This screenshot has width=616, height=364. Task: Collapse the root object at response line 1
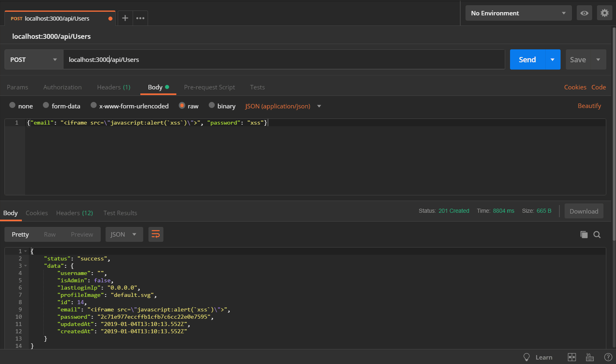point(25,251)
